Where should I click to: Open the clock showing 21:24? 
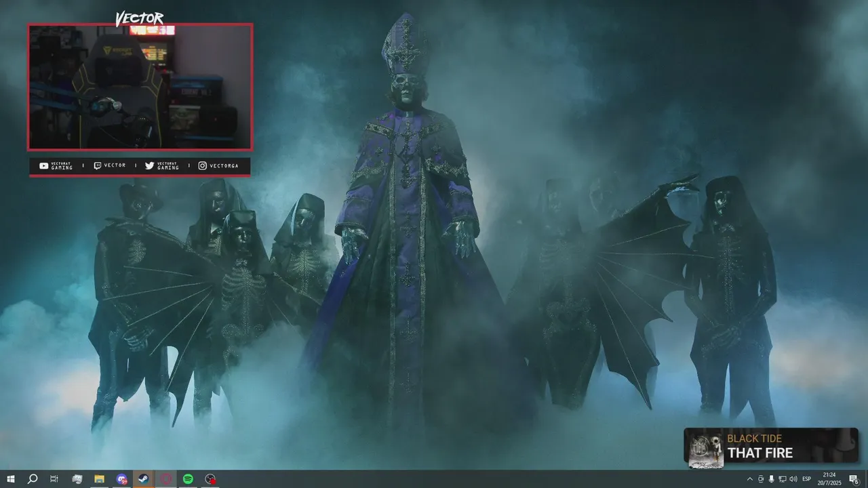tap(830, 479)
